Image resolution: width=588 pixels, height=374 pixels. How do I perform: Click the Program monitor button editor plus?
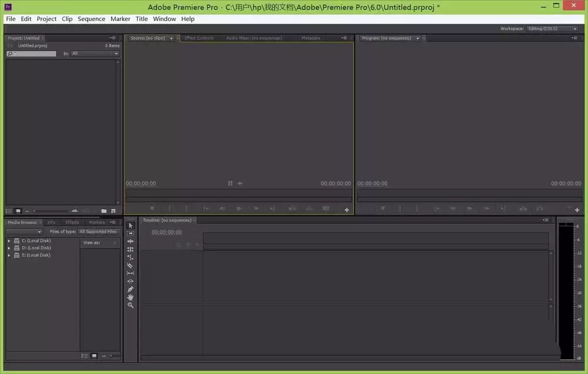pyautogui.click(x=577, y=210)
